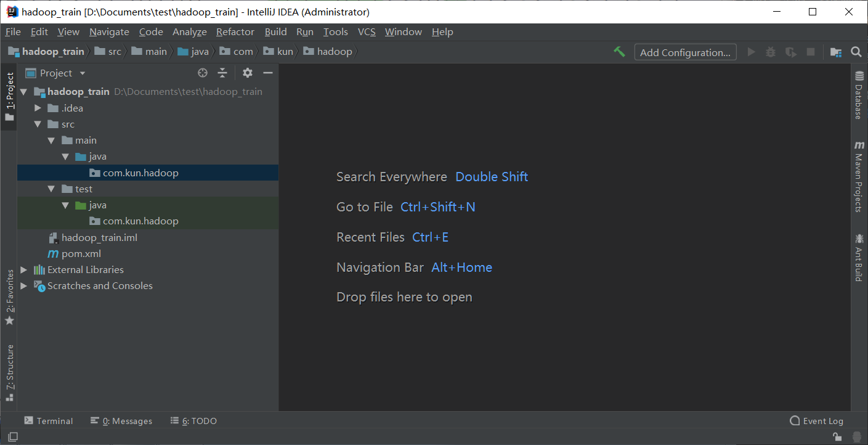Image resolution: width=868 pixels, height=445 pixels.
Task: Click the locate/scroll from source target icon
Action: pos(203,73)
